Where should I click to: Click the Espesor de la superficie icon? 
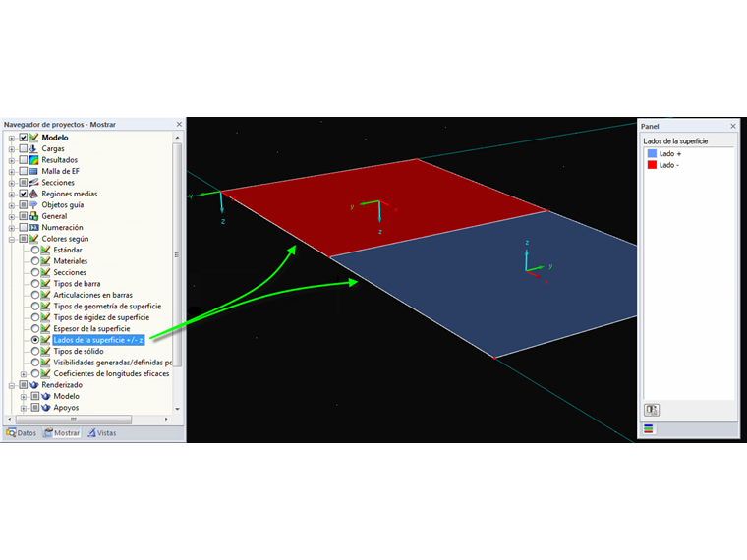click(46, 328)
